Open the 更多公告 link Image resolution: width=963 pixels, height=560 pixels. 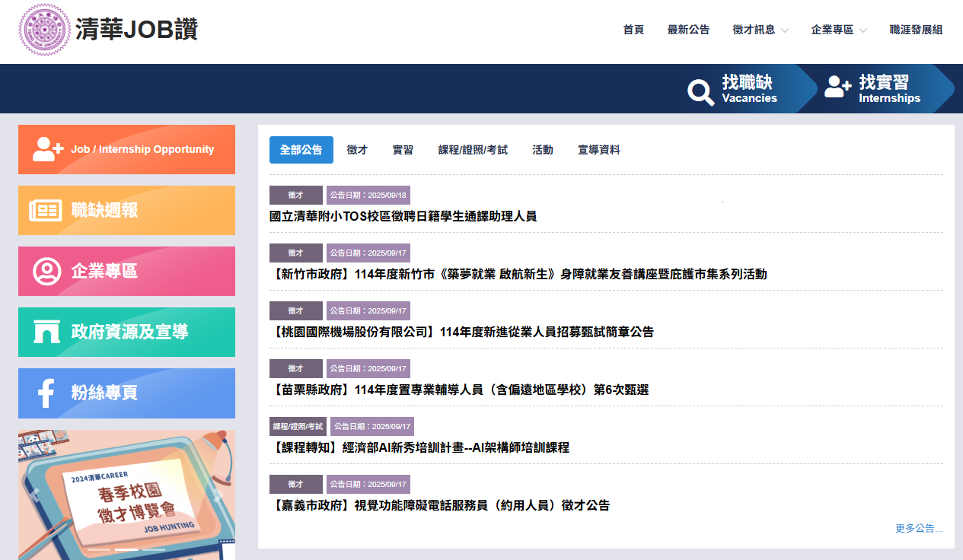click(x=919, y=528)
